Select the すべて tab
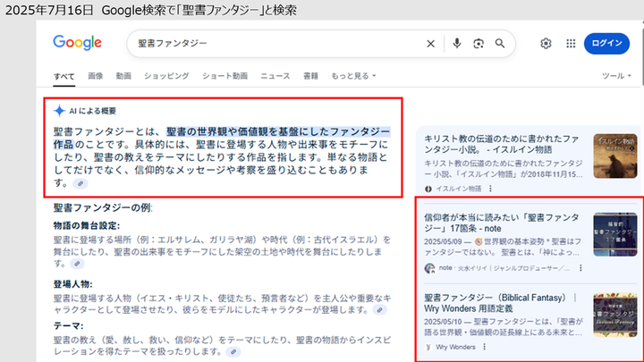This screenshot has height=362, width=644. 64,76
